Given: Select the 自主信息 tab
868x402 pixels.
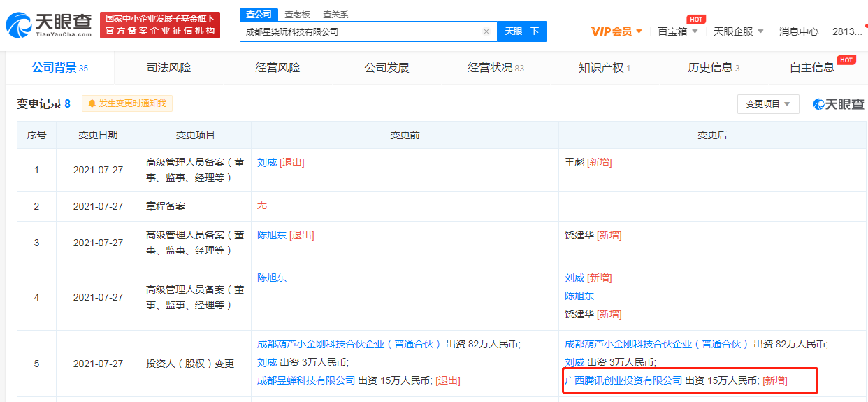Looking at the screenshot, I should (x=811, y=68).
